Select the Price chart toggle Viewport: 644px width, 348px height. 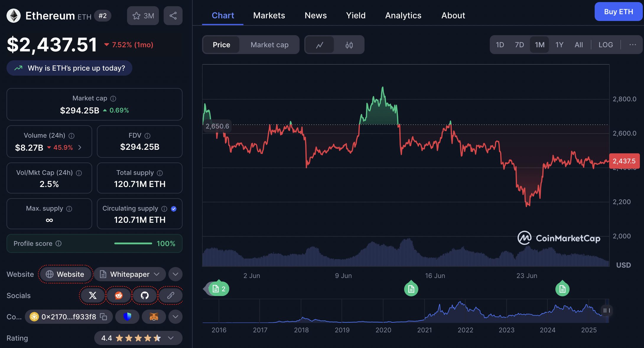(x=222, y=45)
